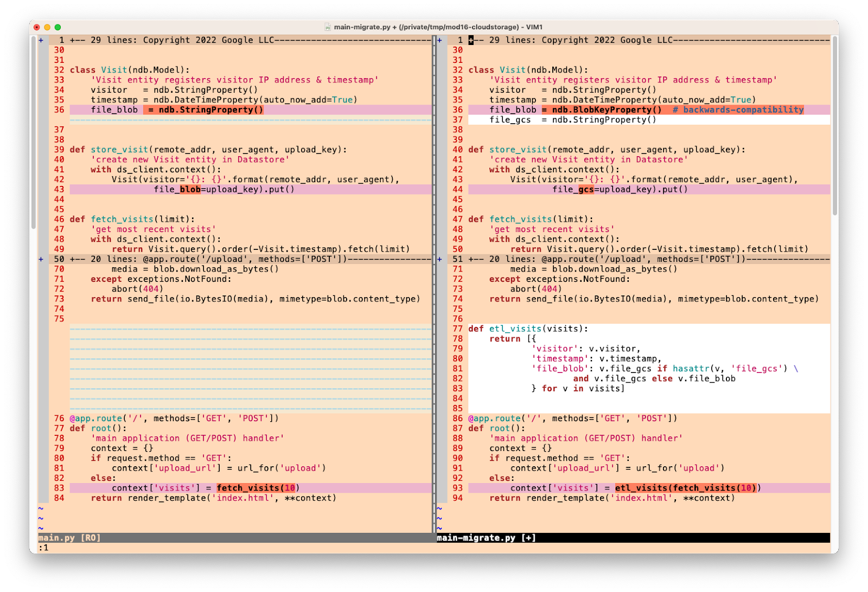Click the main.py [RO] status line
Screen dimensions: 868x592
69,538
